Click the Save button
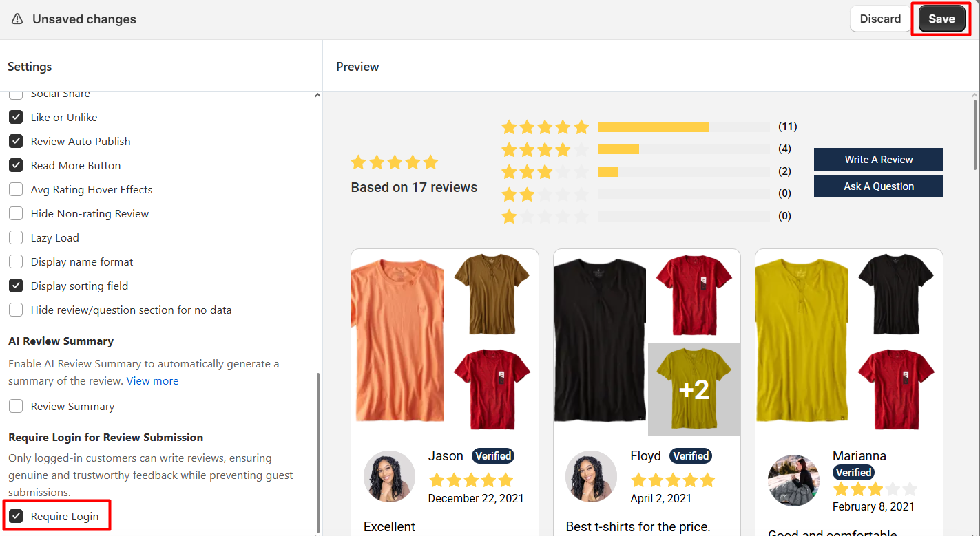Viewport: 980px width, 536px height. point(941,19)
